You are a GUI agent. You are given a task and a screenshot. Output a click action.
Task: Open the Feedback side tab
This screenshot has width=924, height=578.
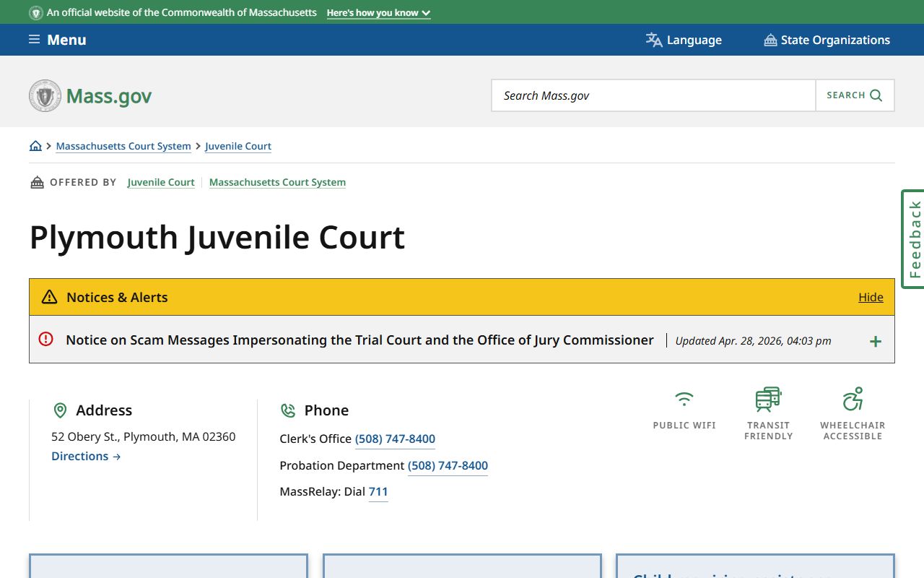tap(913, 239)
